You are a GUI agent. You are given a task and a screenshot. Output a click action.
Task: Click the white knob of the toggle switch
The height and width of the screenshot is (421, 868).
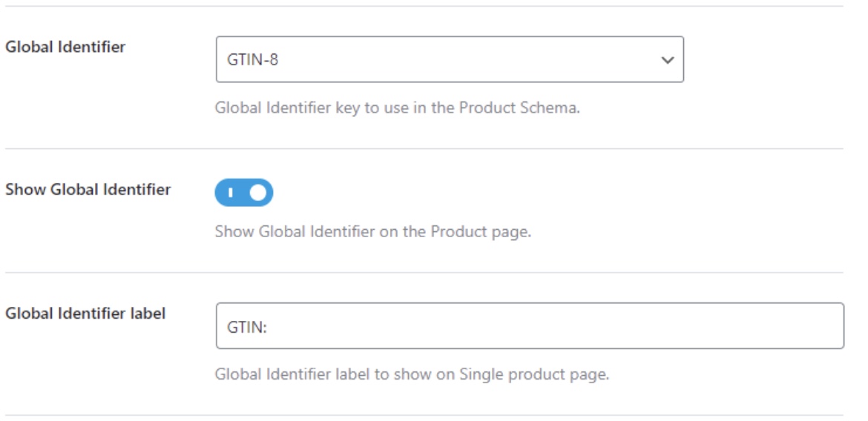tap(258, 193)
